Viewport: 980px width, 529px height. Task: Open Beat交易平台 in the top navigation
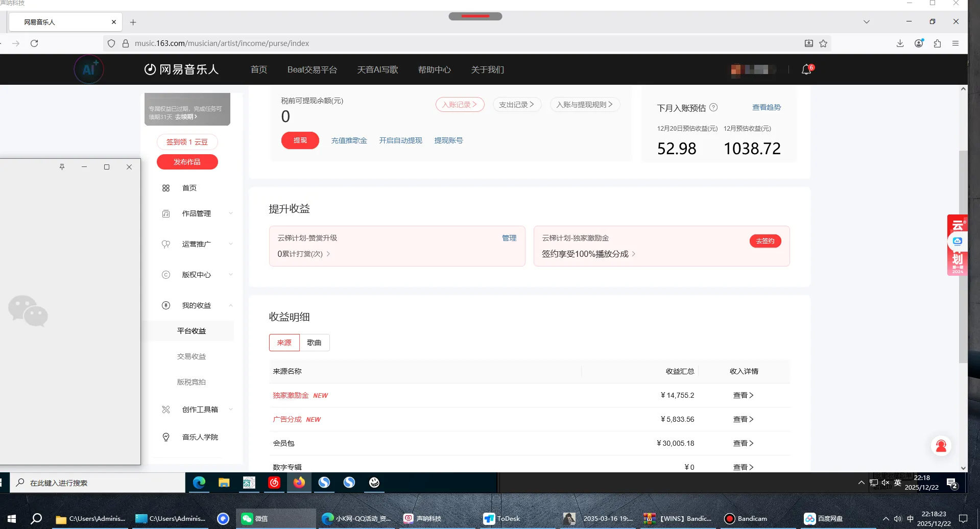pyautogui.click(x=312, y=69)
